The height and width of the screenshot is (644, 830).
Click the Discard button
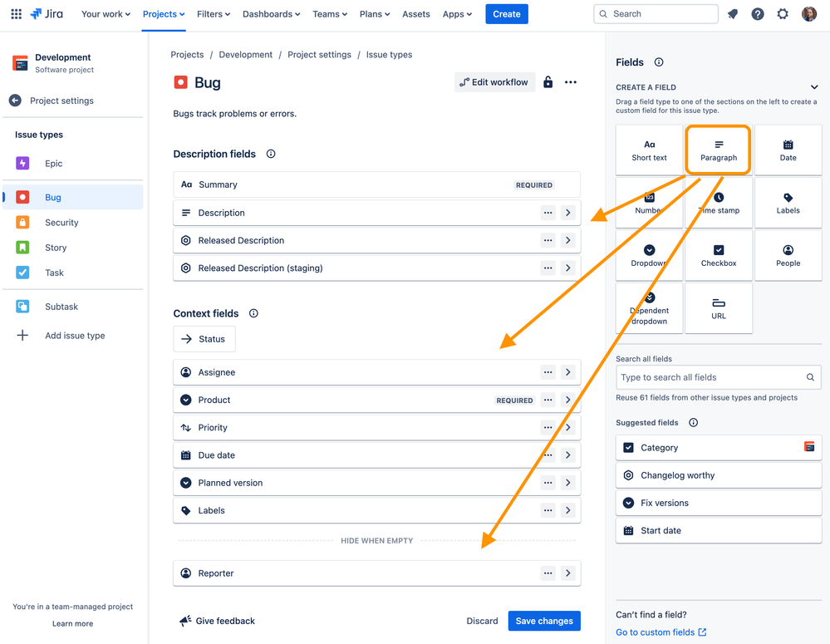coord(482,621)
